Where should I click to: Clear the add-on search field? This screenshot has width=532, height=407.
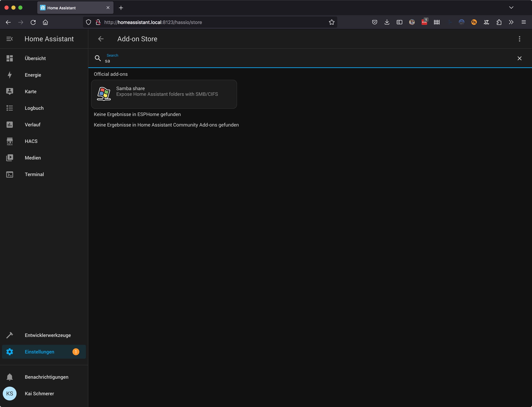tap(519, 58)
